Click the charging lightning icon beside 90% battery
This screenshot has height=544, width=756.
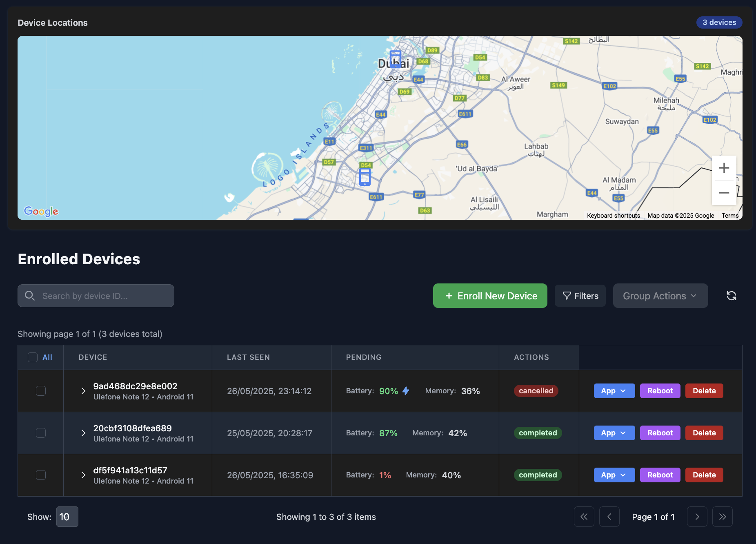(x=405, y=390)
